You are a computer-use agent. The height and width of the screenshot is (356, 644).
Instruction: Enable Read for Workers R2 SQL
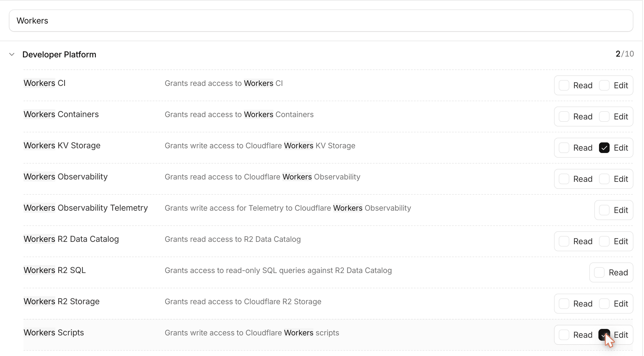(x=599, y=272)
